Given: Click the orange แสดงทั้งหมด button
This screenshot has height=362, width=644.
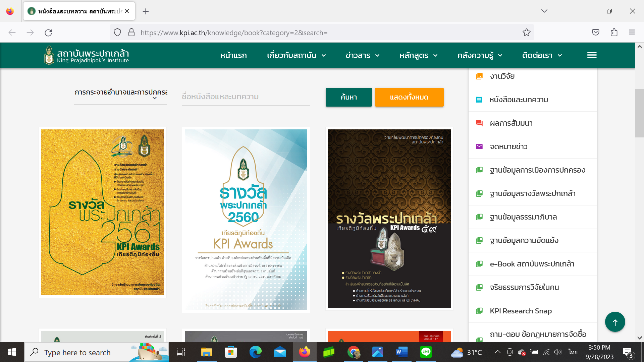Looking at the screenshot, I should coord(409,97).
